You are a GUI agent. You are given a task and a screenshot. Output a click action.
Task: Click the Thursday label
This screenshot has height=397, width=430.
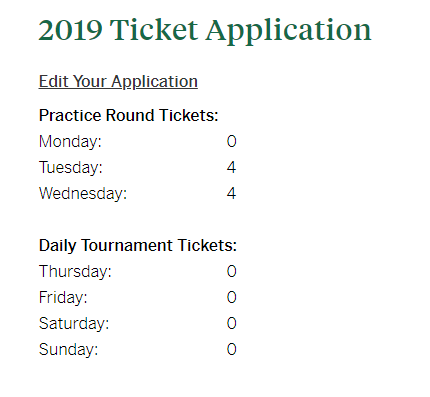coord(75,272)
